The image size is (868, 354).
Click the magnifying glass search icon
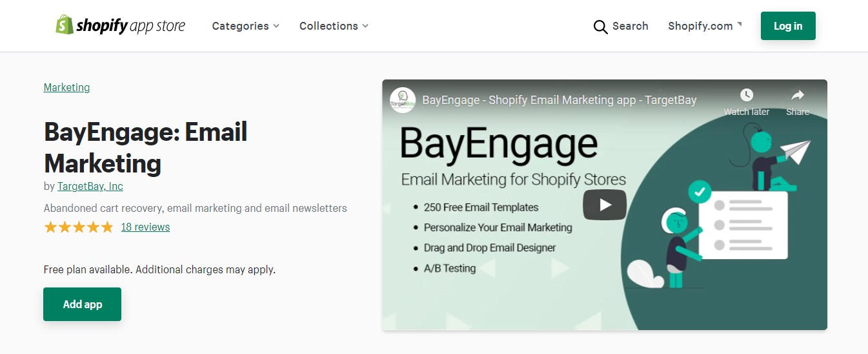click(x=600, y=26)
